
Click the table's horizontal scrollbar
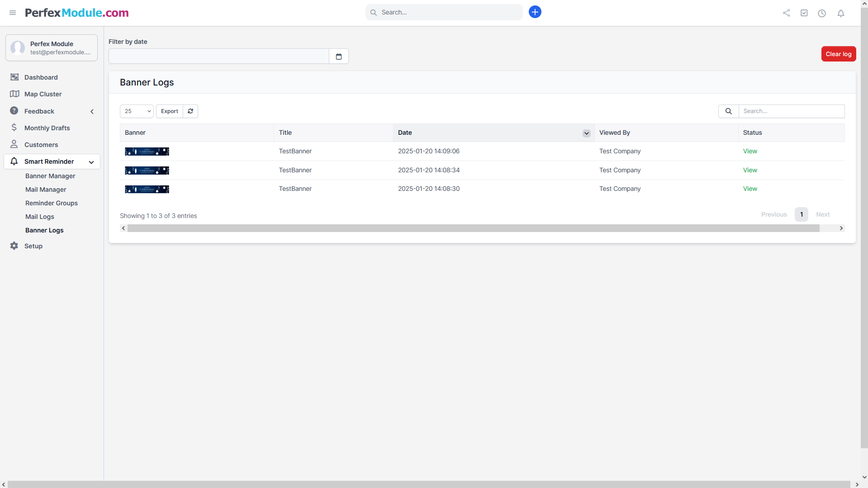coord(473,228)
